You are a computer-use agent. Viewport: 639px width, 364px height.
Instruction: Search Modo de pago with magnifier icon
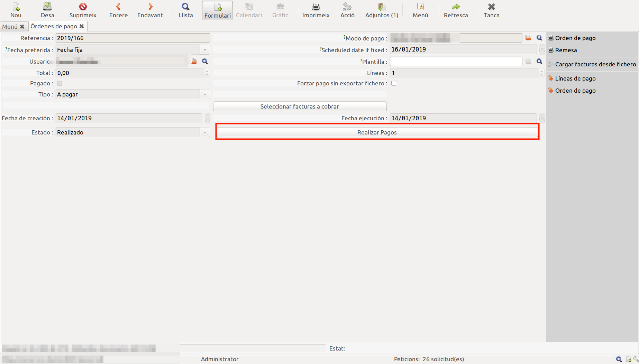point(539,38)
